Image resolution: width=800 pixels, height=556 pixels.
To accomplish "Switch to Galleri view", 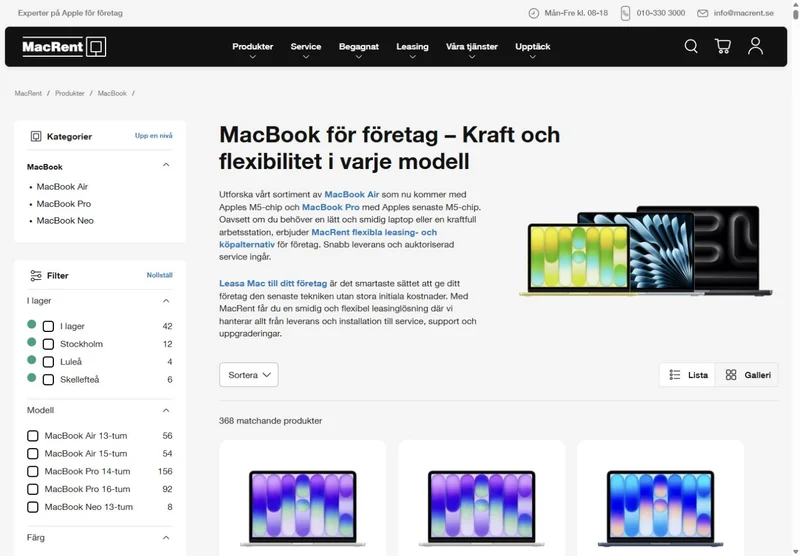I will pyautogui.click(x=747, y=375).
